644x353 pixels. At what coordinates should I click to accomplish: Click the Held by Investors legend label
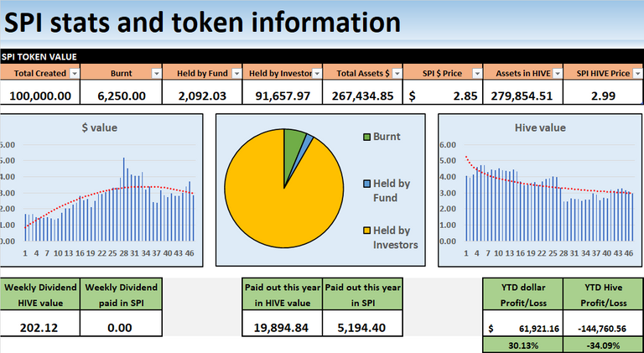(x=395, y=237)
